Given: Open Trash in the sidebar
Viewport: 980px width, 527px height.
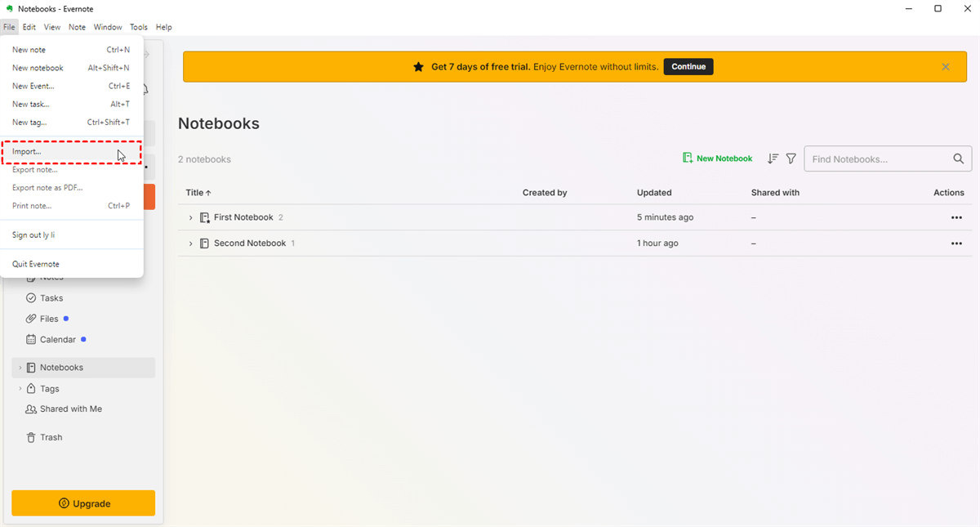Looking at the screenshot, I should [x=51, y=437].
